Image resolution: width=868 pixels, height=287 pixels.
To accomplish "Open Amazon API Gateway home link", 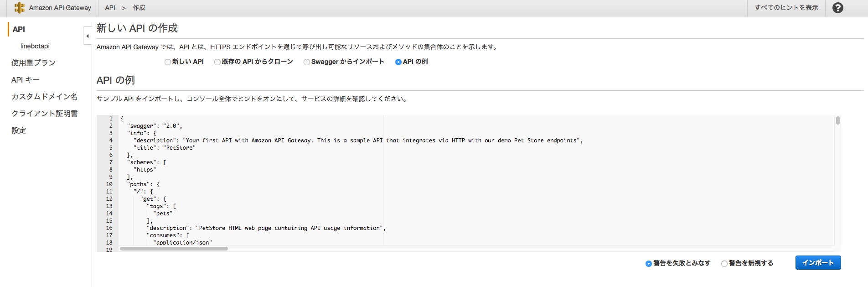I will click(x=60, y=8).
